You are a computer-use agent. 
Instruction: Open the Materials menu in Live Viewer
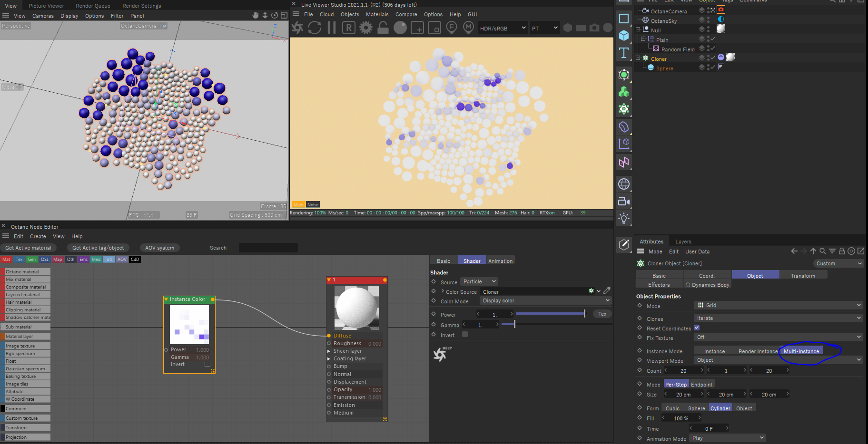tap(377, 14)
